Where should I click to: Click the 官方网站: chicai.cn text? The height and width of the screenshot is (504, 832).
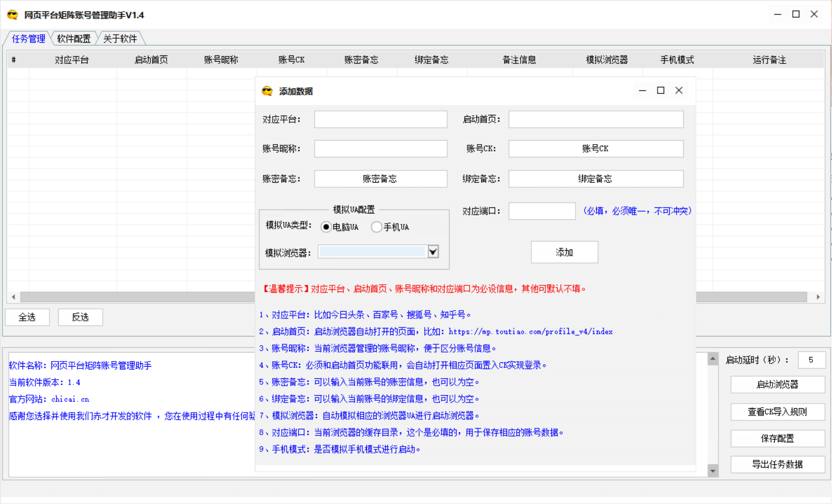(49, 399)
